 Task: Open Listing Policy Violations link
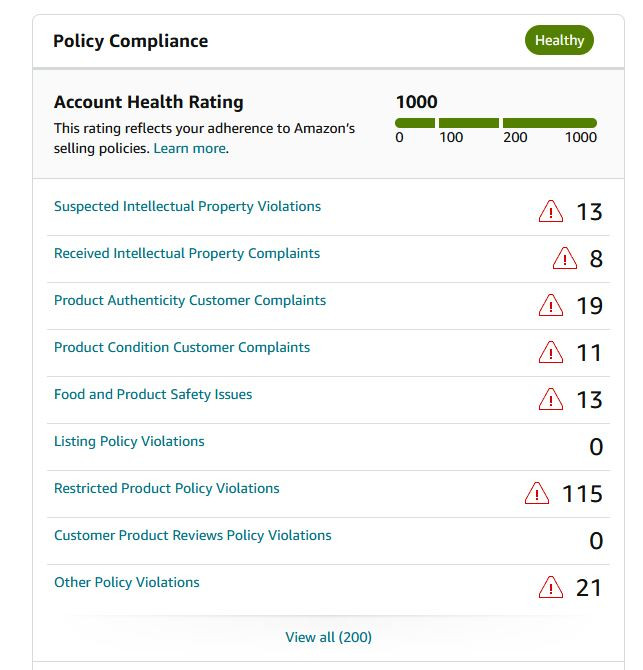pyautogui.click(x=129, y=441)
